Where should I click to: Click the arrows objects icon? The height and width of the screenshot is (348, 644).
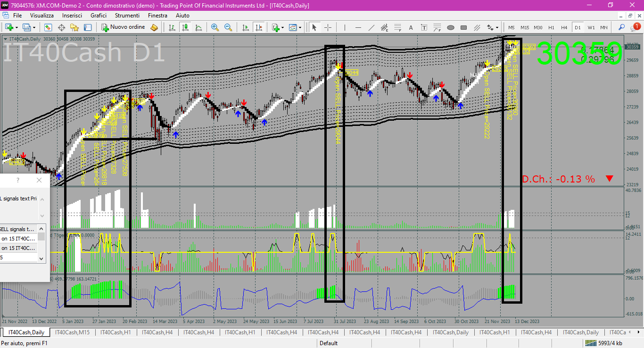(x=490, y=27)
